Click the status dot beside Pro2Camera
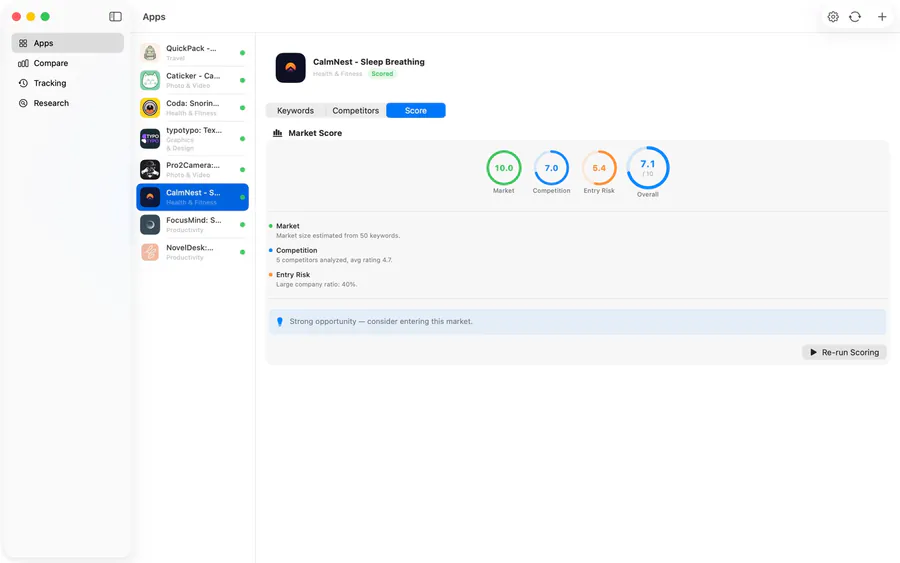This screenshot has height=563, width=900. (x=242, y=170)
